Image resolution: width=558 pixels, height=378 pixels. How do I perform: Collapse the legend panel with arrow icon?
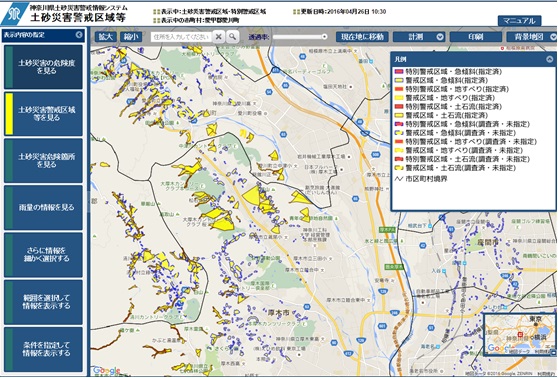coord(549,59)
